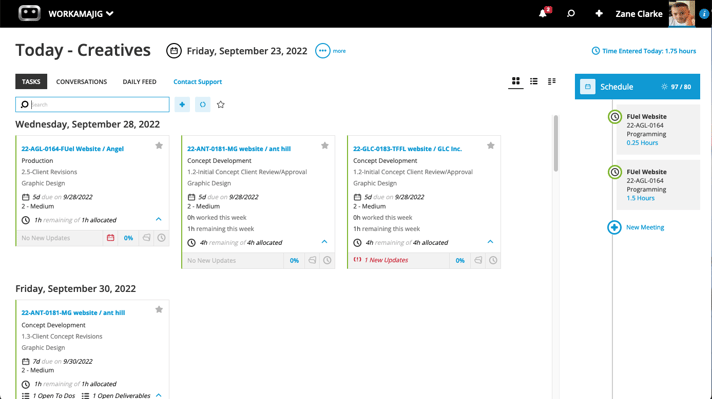Image resolution: width=712 pixels, height=399 pixels.
Task: Click the task list vertical scrollbar
Action: 556,143
